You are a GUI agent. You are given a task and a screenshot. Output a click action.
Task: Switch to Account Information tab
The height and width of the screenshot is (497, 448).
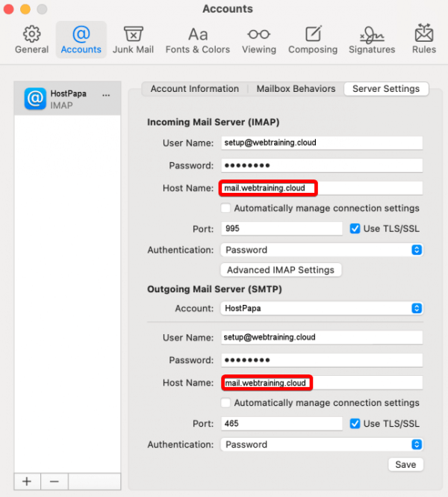pyautogui.click(x=195, y=89)
